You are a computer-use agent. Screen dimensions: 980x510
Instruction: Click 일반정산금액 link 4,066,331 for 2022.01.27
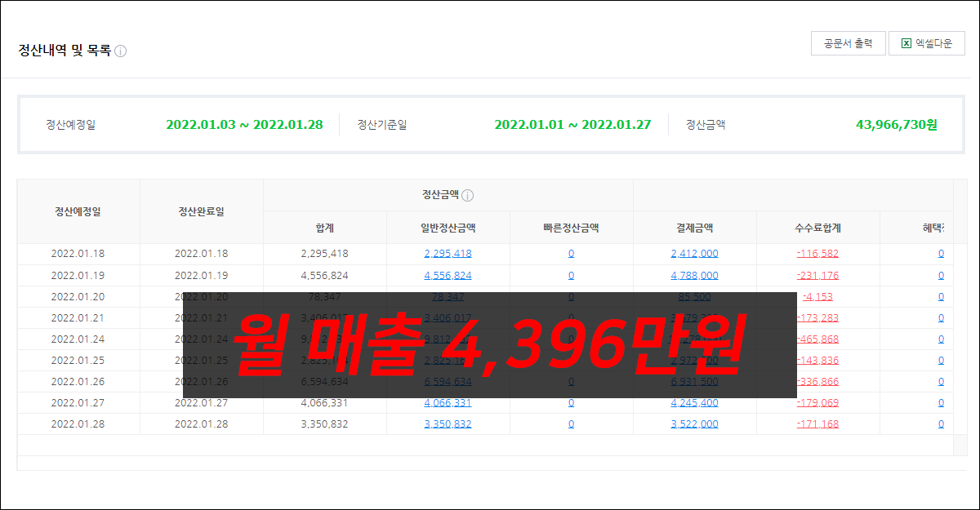[x=448, y=402]
